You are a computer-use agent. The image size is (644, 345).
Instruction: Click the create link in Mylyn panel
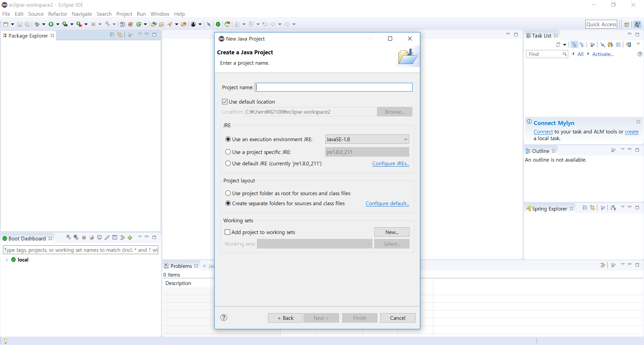point(632,132)
